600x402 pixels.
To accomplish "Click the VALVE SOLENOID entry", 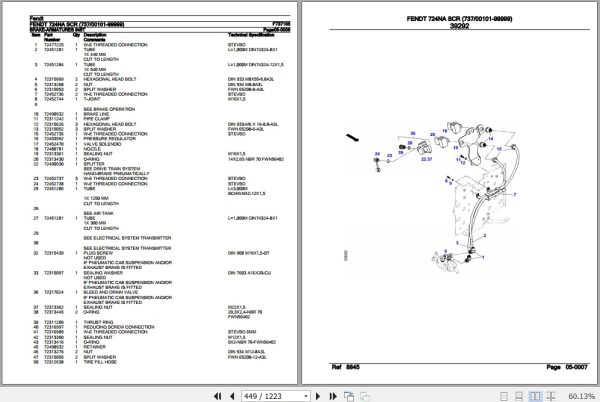I will coord(102,144).
